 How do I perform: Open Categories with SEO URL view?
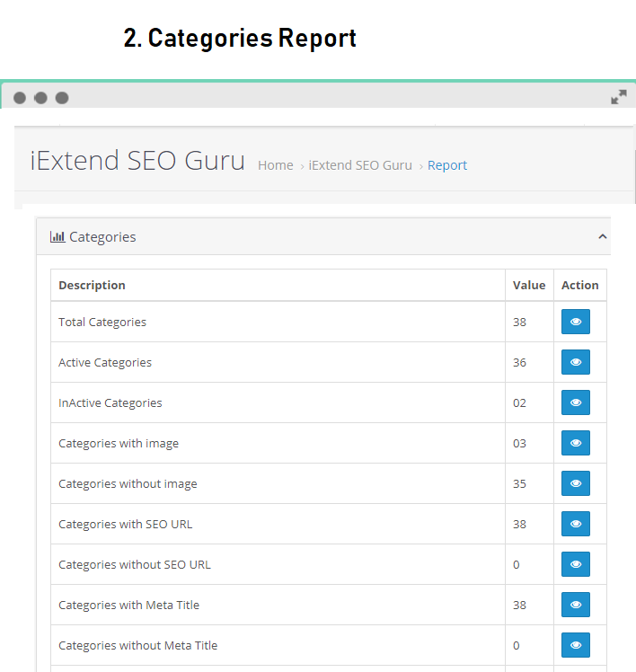coord(575,524)
